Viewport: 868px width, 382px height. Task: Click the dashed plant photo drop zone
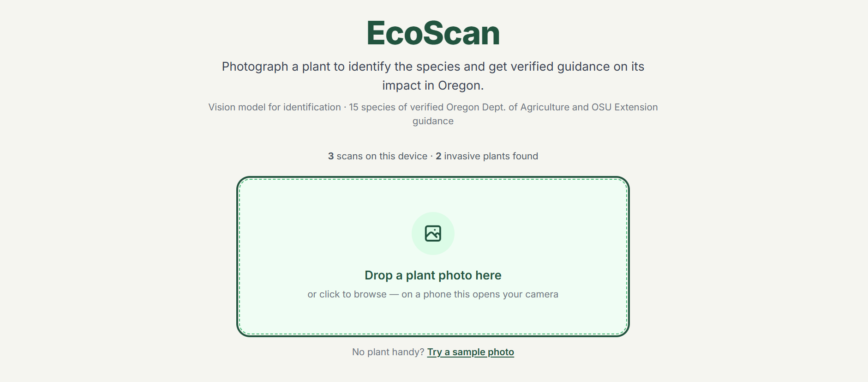(x=433, y=256)
